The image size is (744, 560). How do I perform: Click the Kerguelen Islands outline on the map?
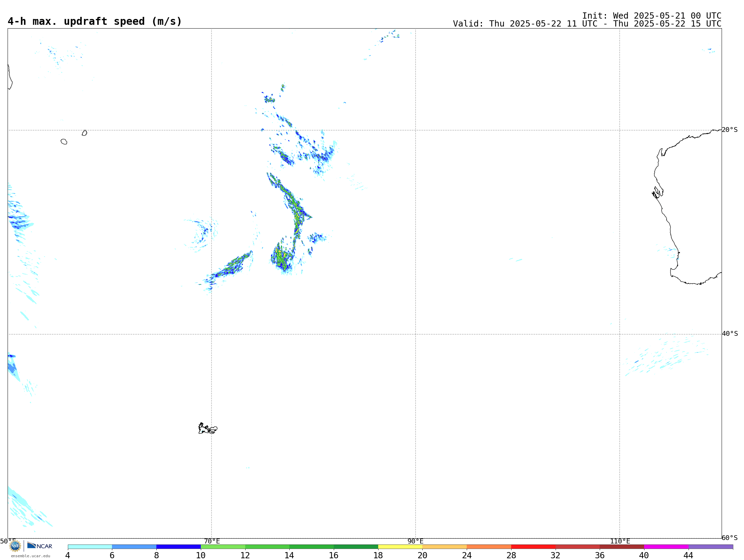click(208, 428)
